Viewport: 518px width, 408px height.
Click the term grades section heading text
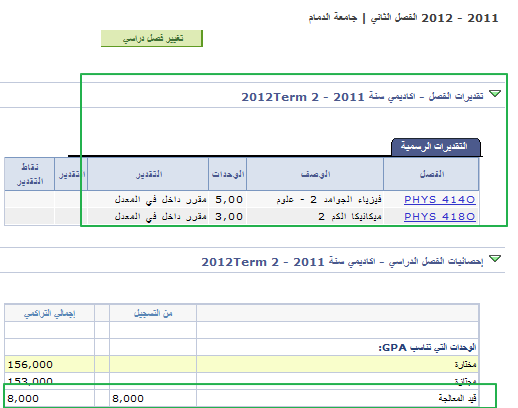click(362, 97)
